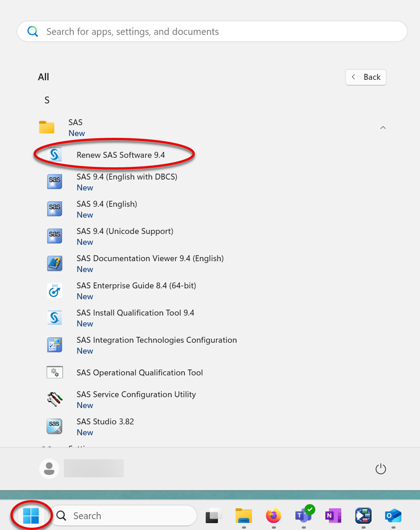Open Renew SAS Software 9.4 icon
The height and width of the screenshot is (530, 420).
click(55, 155)
